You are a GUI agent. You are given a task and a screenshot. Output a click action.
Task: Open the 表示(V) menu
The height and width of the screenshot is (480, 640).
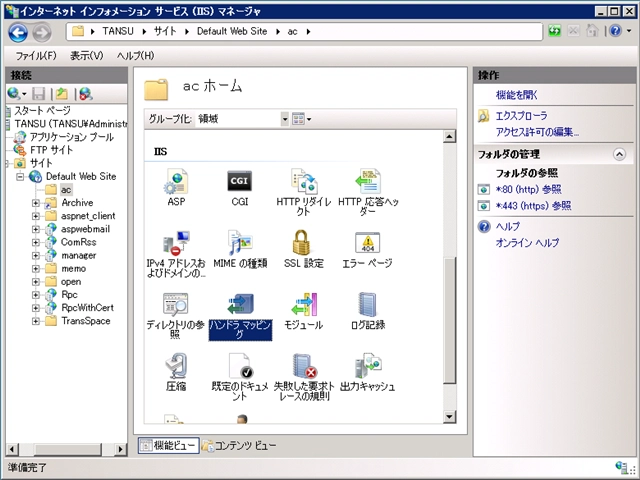pos(87,56)
